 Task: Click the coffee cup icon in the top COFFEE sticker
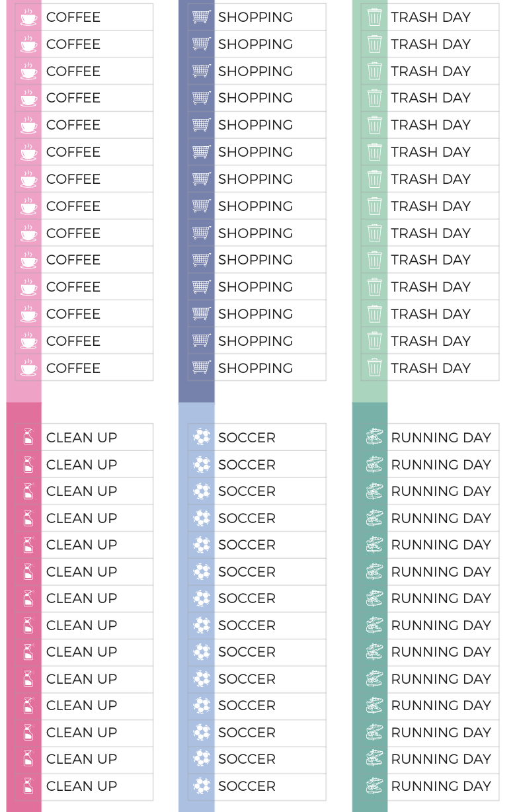click(28, 17)
